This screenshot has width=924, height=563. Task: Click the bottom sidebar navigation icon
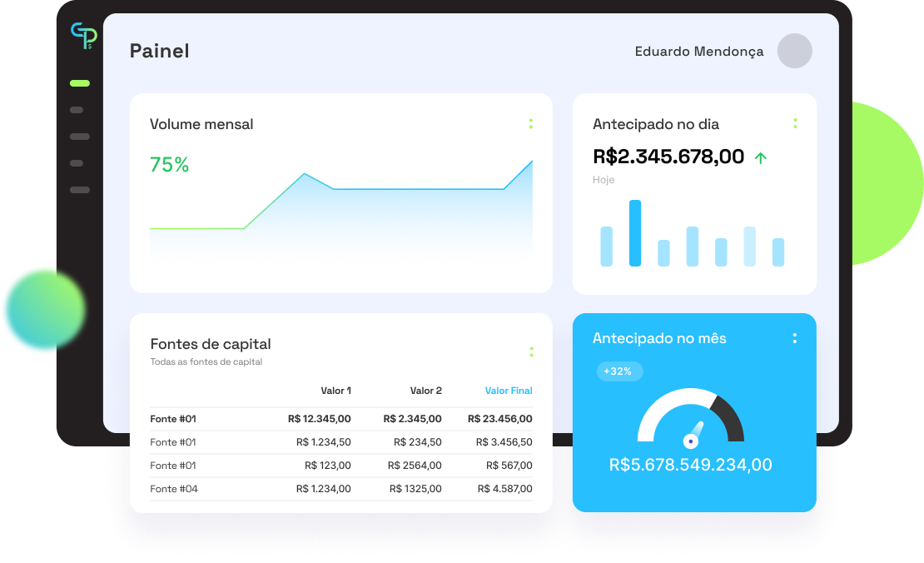pos(79,189)
